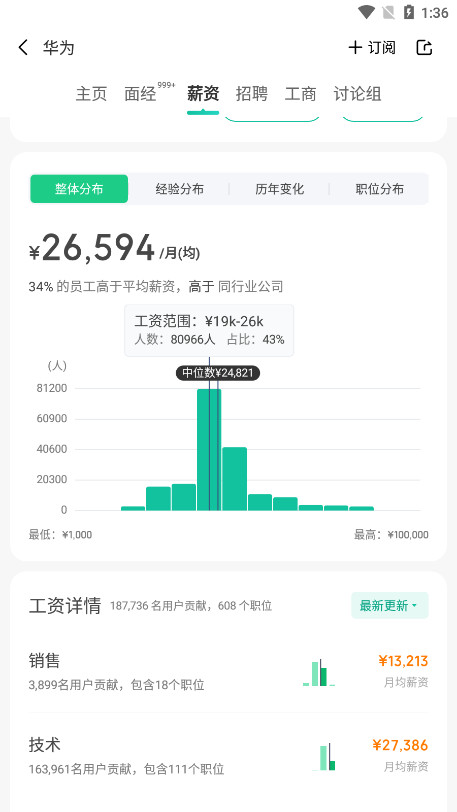Tap the ¥19k-26k tallest histogram bar
This screenshot has width=457, height=812.
pyautogui.click(x=209, y=450)
